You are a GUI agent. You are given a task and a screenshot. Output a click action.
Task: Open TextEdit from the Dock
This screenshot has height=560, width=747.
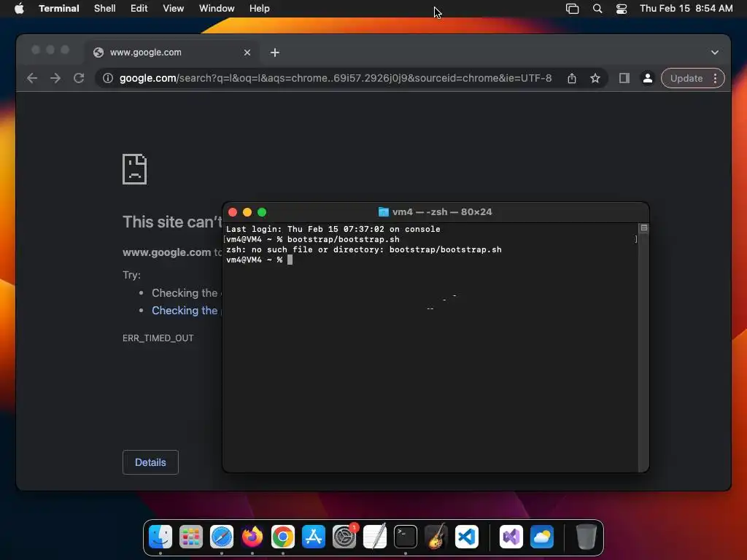pos(375,537)
